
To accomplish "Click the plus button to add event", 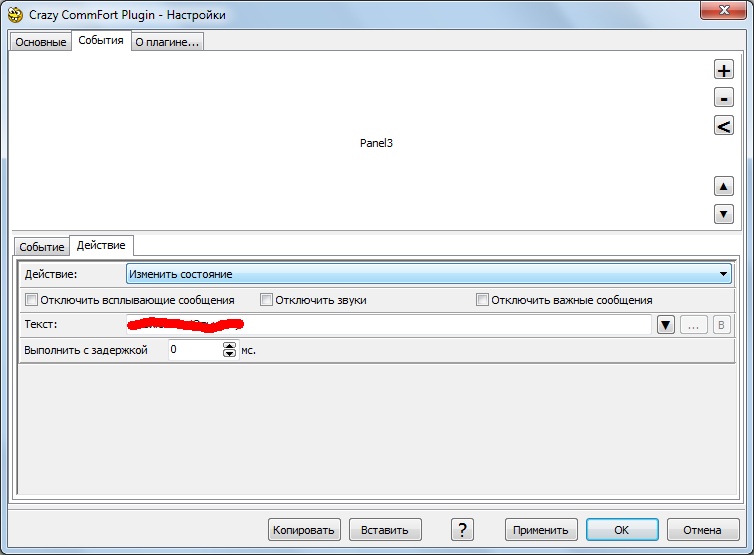I will point(724,69).
